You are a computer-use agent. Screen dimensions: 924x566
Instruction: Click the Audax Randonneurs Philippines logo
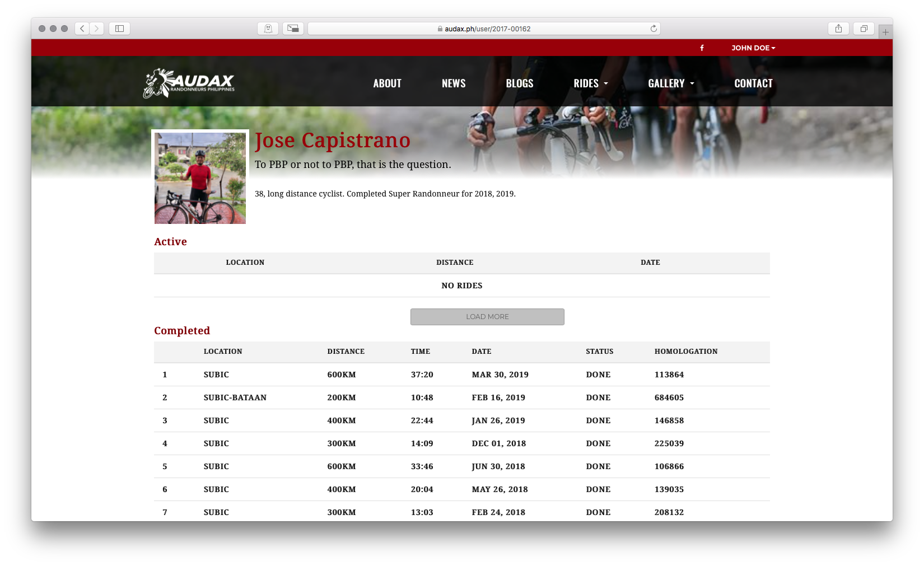[189, 82]
